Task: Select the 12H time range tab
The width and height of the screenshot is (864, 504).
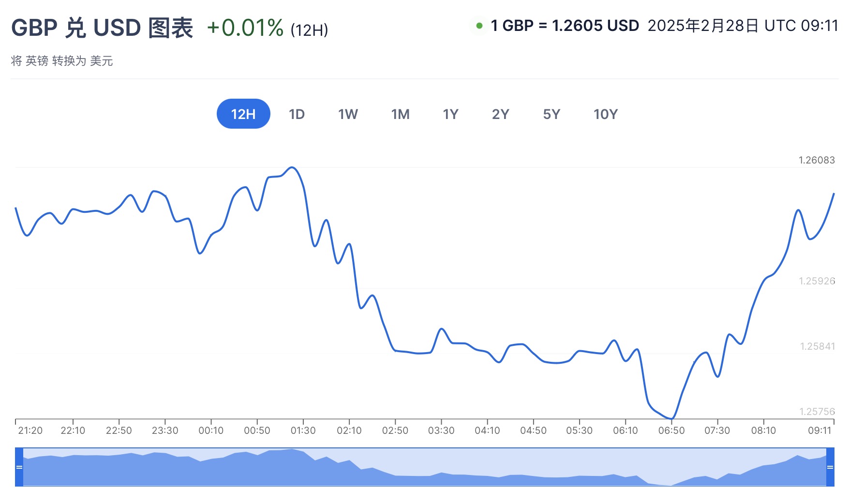Action: click(x=243, y=114)
